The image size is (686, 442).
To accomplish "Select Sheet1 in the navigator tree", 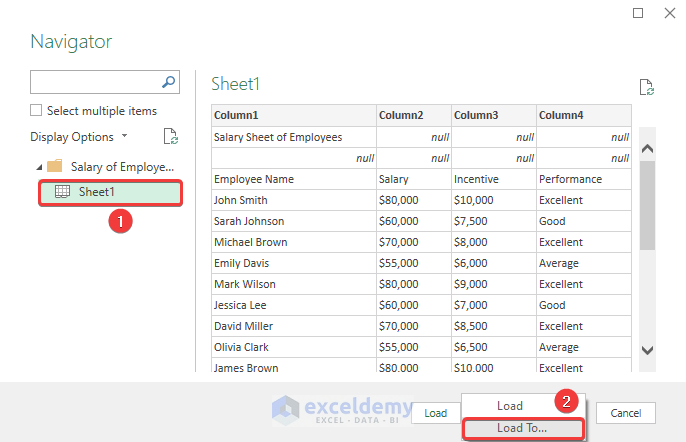I will pos(97,192).
